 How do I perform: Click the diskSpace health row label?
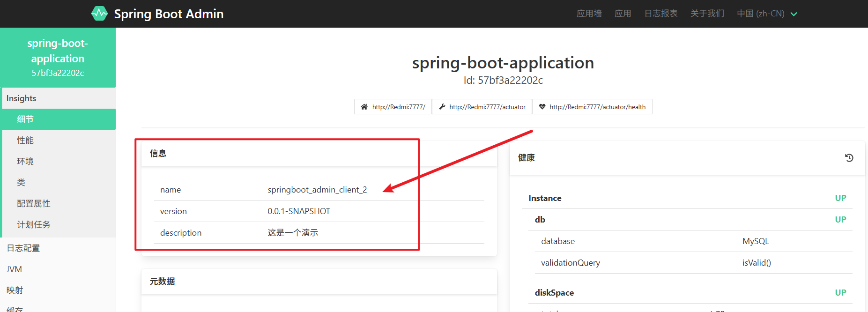pyautogui.click(x=554, y=293)
